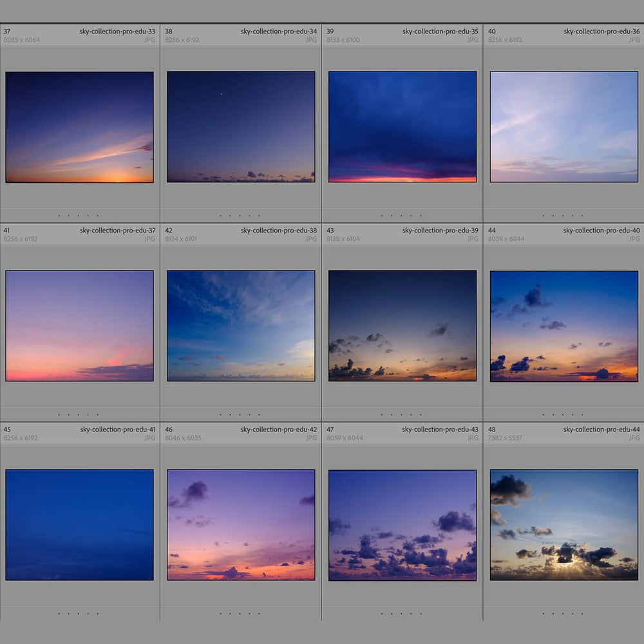
Task: Click index number 42 in its grid cell
Action: click(167, 230)
